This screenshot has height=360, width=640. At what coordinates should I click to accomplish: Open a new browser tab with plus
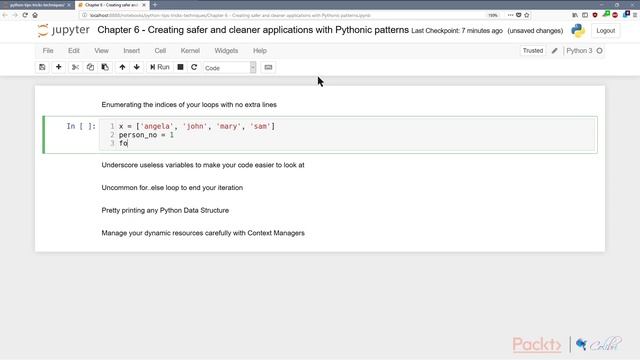click(155, 5)
